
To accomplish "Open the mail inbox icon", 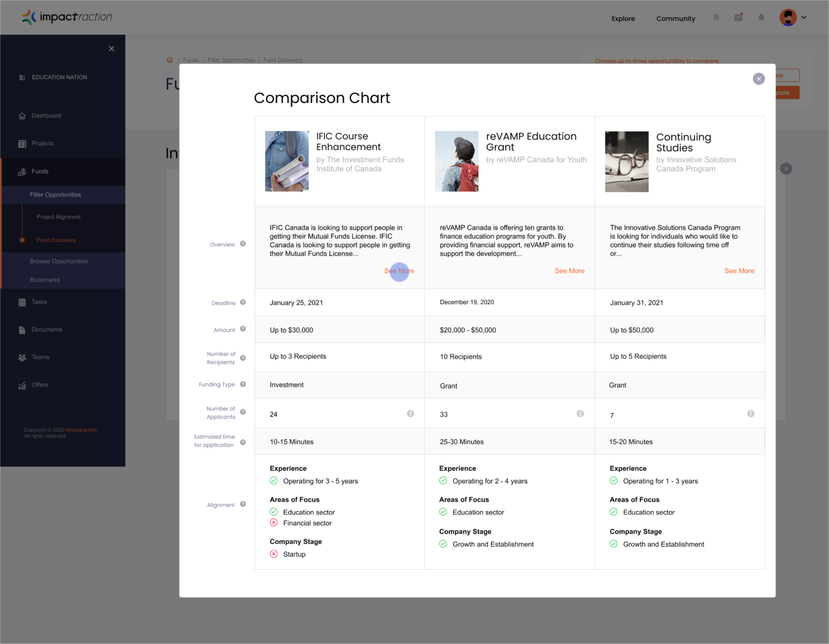I will pyautogui.click(x=738, y=18).
